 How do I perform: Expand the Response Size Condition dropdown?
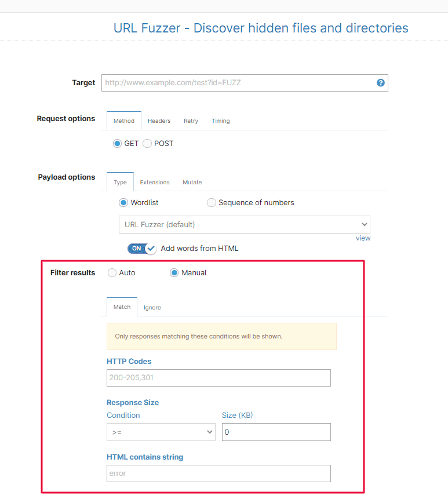tap(161, 432)
